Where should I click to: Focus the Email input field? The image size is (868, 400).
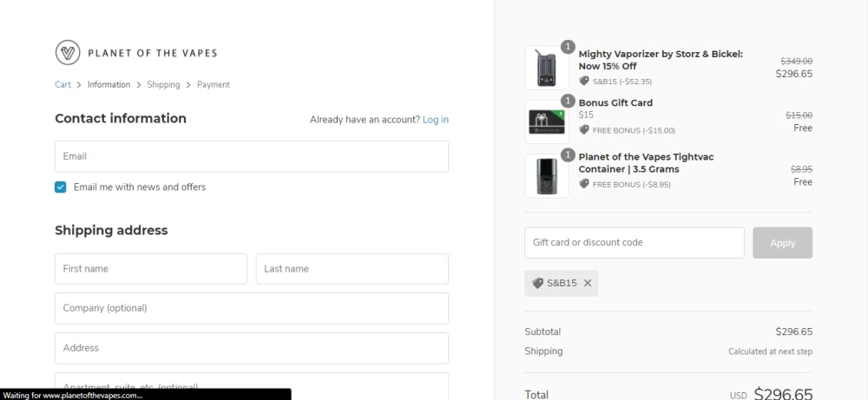pyautogui.click(x=252, y=156)
